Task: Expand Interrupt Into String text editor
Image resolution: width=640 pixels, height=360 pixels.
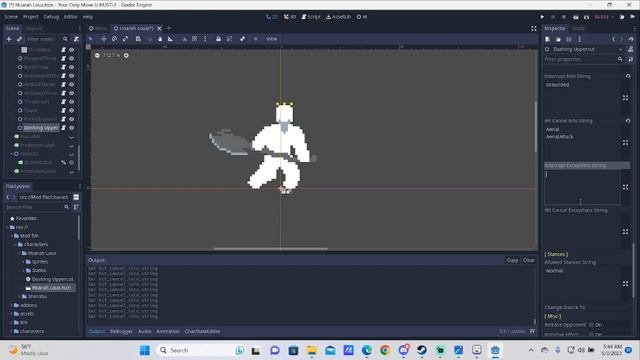Action: pyautogui.click(x=625, y=98)
